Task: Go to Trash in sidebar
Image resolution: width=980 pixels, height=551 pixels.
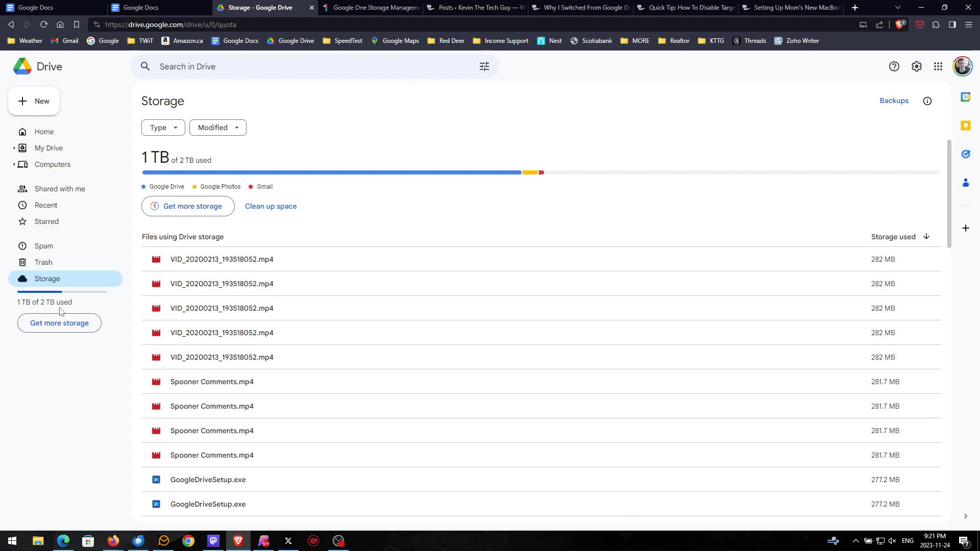Action: click(x=43, y=262)
